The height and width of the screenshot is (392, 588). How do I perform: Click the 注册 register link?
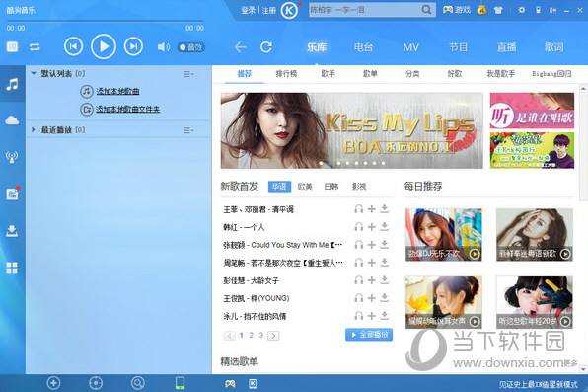(x=269, y=10)
